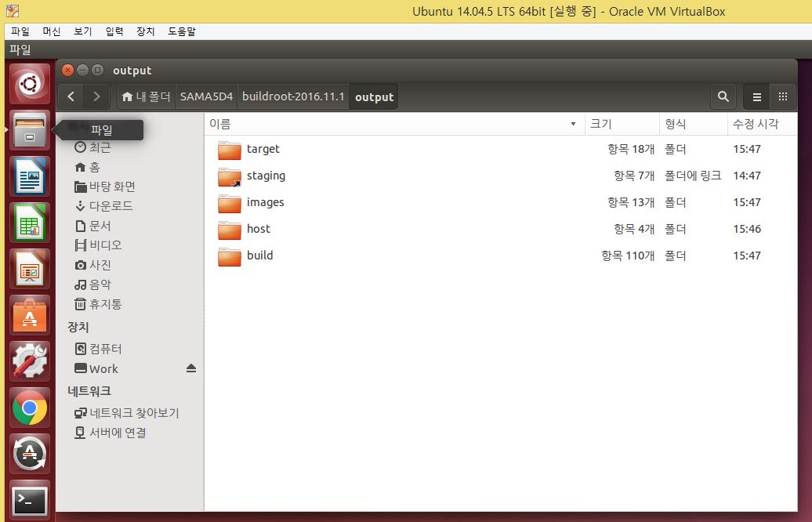The image size is (812, 522).
Task: Open the 머신 menu in VirtualBox
Action: coord(52,31)
